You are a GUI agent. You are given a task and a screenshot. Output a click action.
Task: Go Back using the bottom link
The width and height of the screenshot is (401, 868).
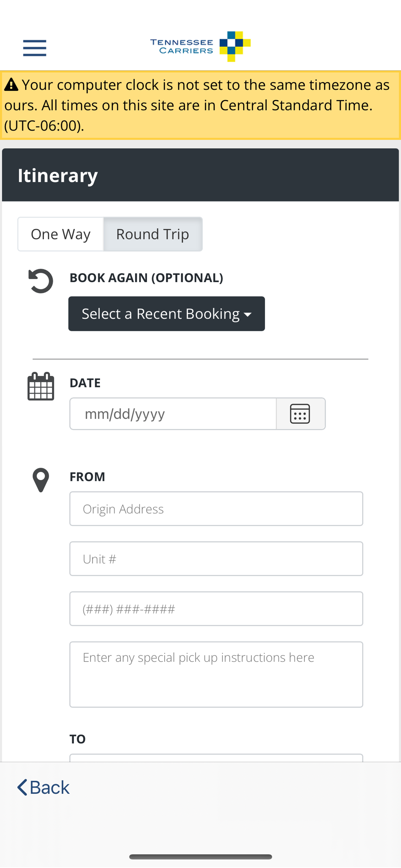pos(44,788)
